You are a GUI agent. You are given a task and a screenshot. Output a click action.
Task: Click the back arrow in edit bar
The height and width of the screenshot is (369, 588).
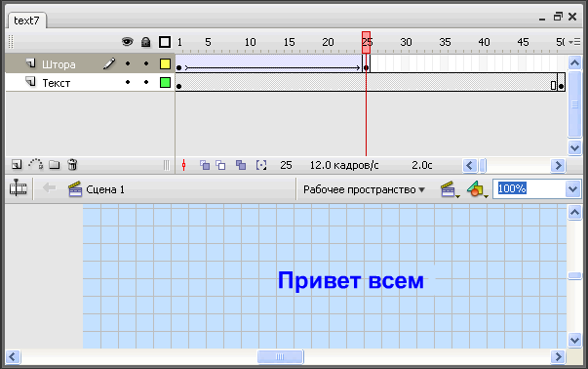point(49,187)
